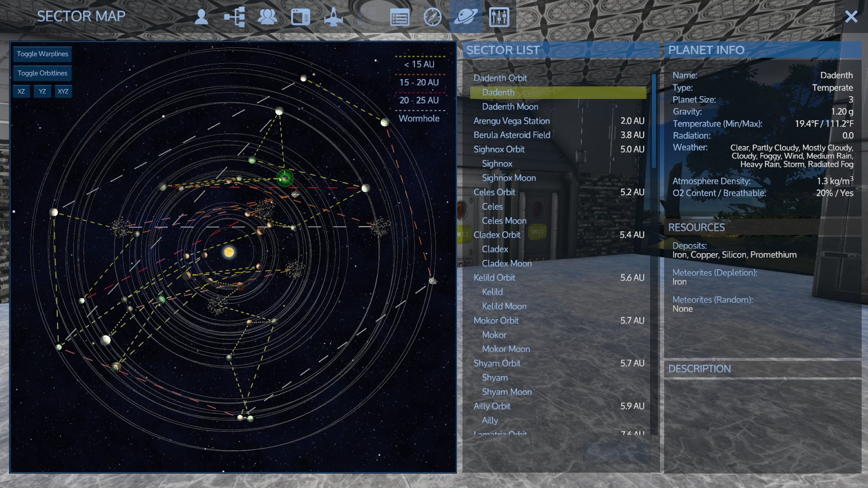Open the control panel sliders icon
This screenshot has width=868, height=488.
point(499,17)
